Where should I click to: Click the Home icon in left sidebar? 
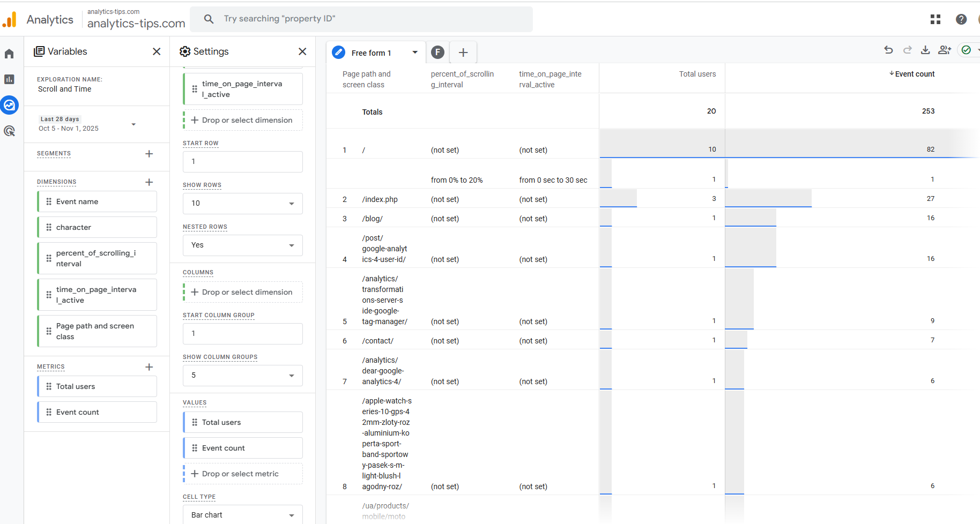[x=9, y=54]
